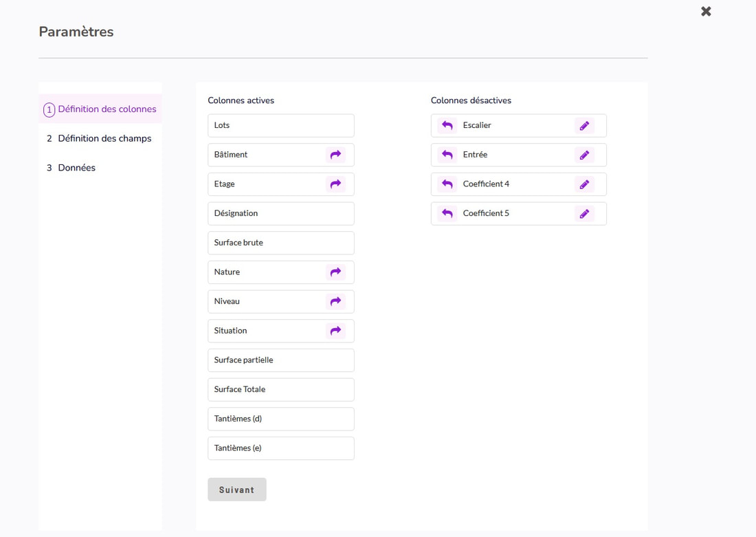Select the Lots column field
The image size is (756, 537).
(x=280, y=126)
